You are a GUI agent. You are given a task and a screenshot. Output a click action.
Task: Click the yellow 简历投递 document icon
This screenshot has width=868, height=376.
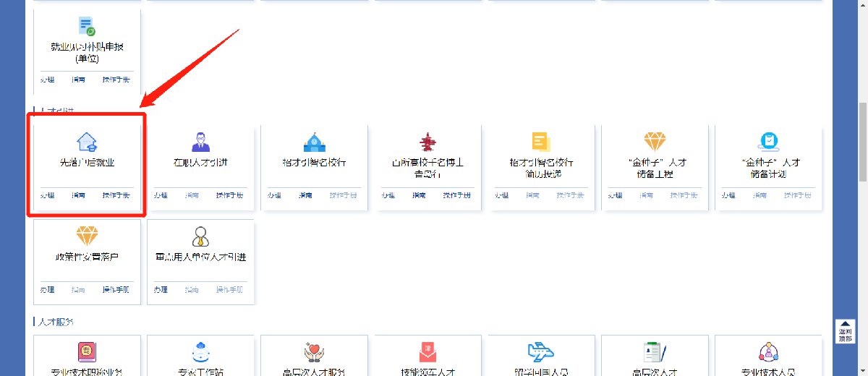(x=540, y=141)
